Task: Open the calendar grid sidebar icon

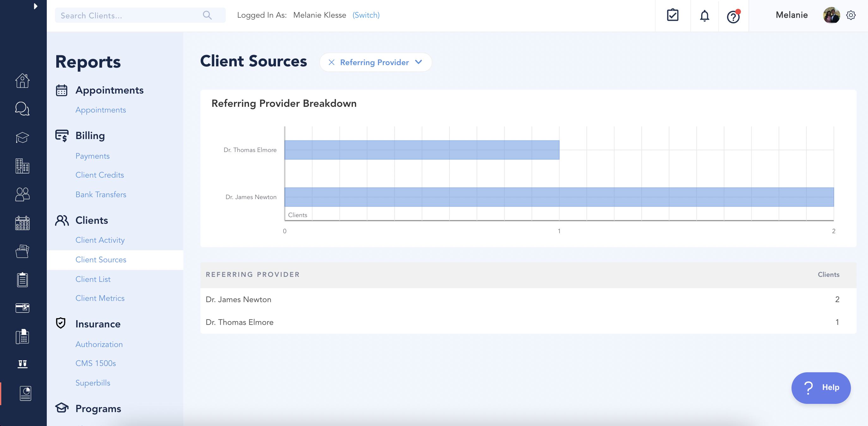Action: pyautogui.click(x=22, y=223)
